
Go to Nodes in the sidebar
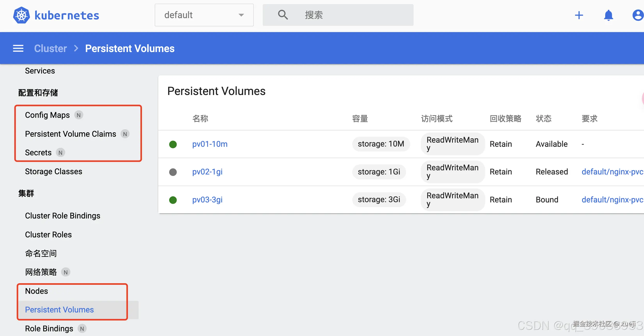pyautogui.click(x=36, y=291)
